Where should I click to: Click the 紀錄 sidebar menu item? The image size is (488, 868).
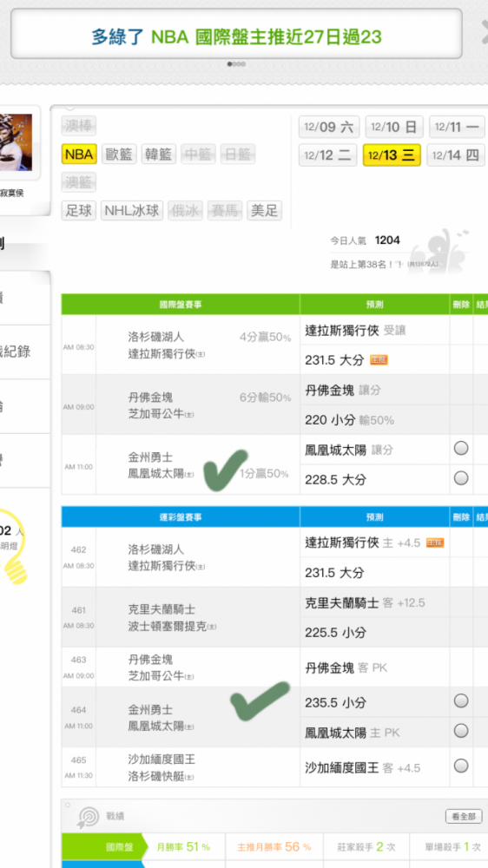click(x=24, y=352)
